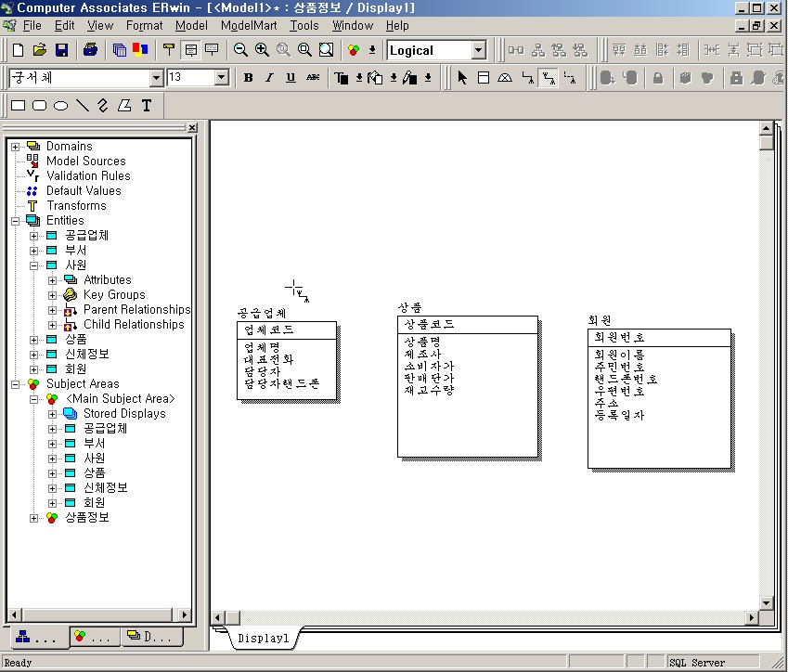Click the zoom to selection magnifier icon
788x672 pixels.
click(304, 50)
